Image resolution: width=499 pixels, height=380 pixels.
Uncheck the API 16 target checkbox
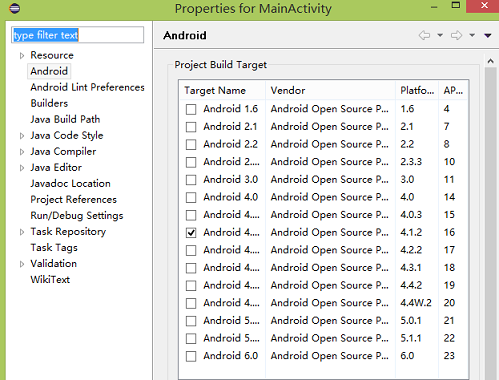191,233
